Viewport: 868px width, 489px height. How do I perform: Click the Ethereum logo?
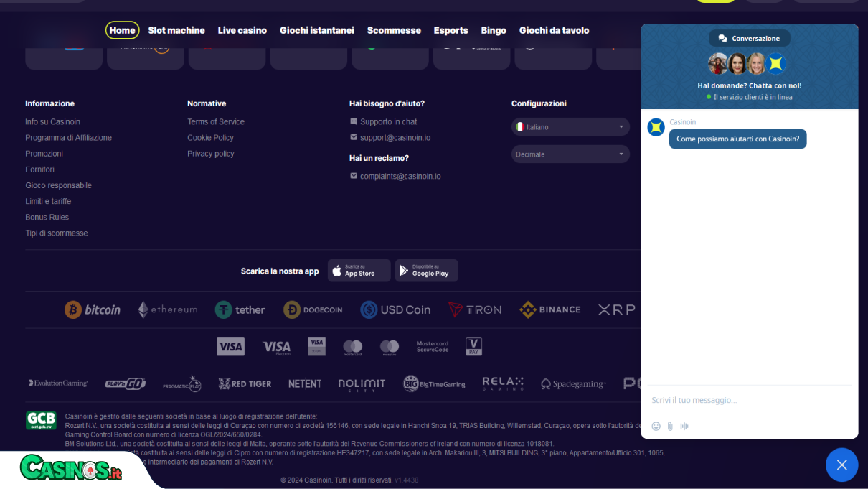168,309
